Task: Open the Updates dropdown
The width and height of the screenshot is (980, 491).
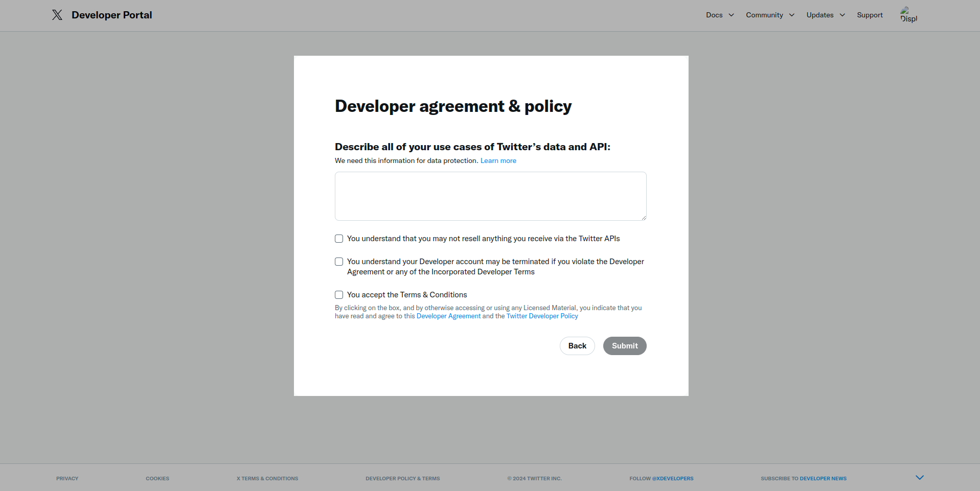Action: coord(826,15)
